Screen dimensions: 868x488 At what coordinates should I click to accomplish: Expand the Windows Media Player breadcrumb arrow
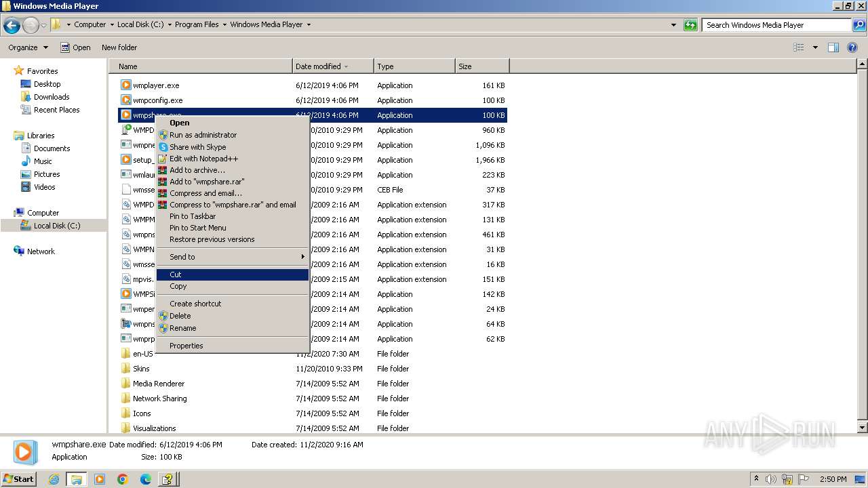[x=309, y=24]
